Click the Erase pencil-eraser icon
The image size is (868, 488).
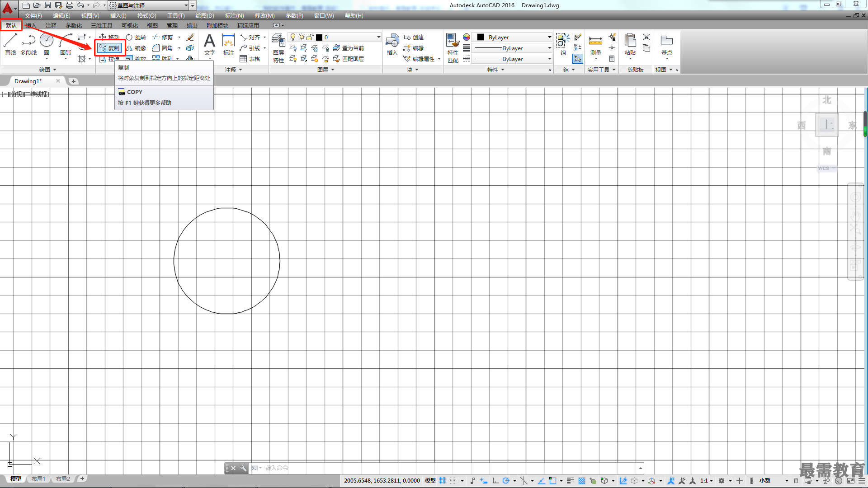[190, 37]
